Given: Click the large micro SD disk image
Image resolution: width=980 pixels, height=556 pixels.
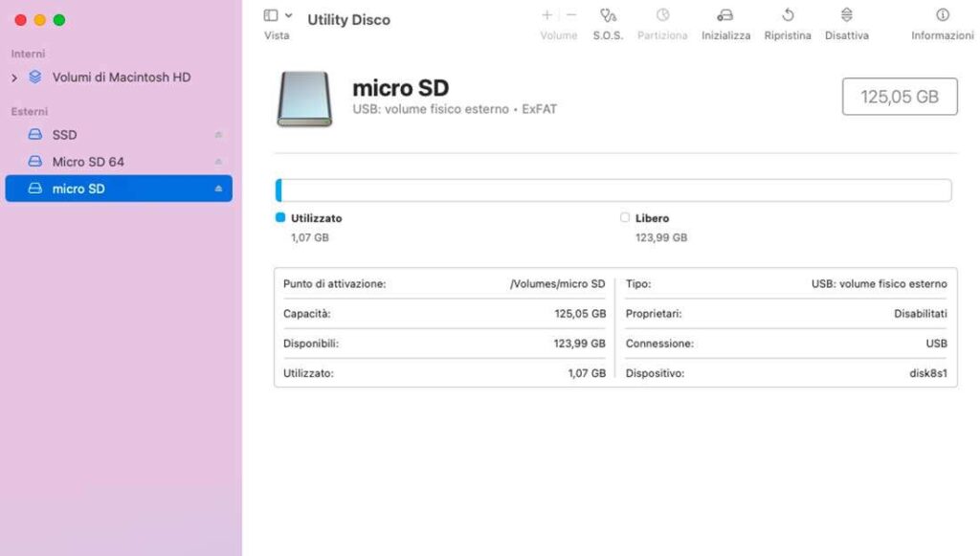Looking at the screenshot, I should tap(304, 100).
